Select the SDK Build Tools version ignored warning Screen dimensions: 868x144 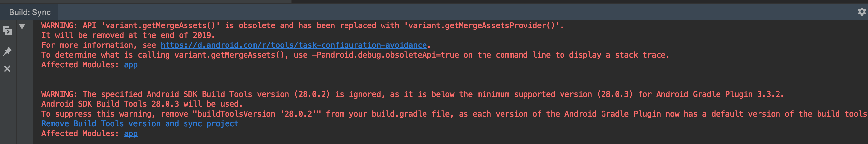[x=412, y=94]
